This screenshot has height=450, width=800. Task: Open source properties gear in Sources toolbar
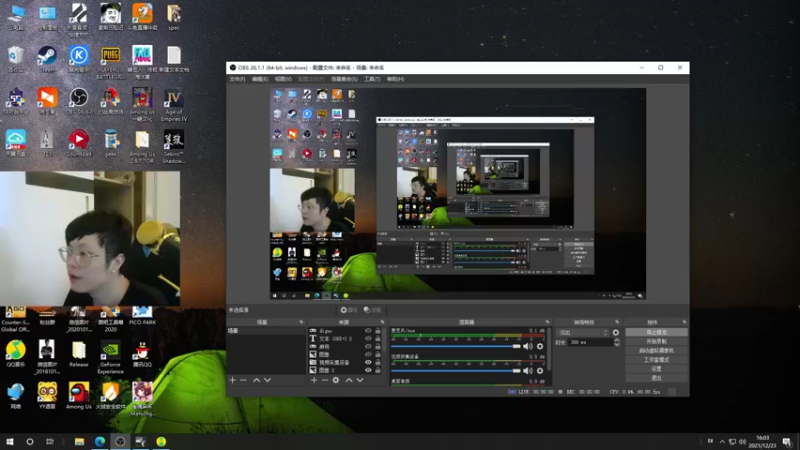(x=336, y=380)
